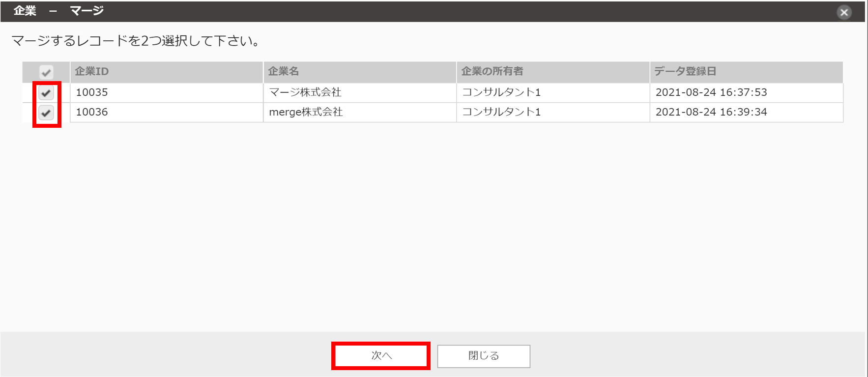Click the マージ株式会社 company name cell
The image size is (868, 377).
point(305,92)
